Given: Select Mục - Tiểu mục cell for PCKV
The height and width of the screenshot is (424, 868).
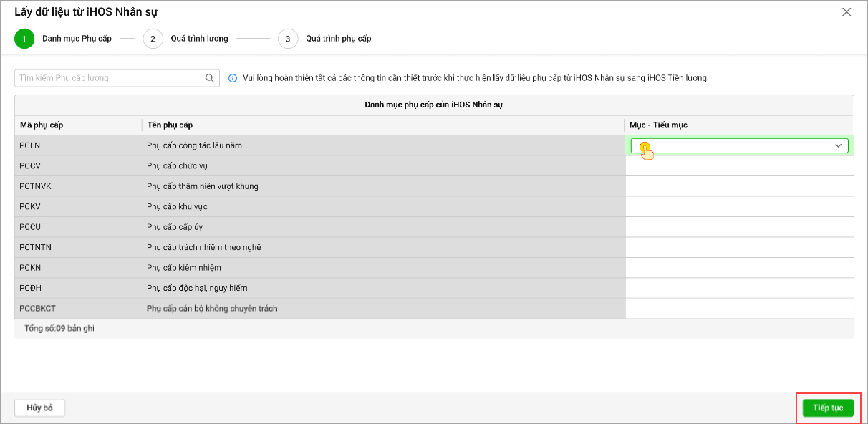Looking at the screenshot, I should (x=739, y=206).
